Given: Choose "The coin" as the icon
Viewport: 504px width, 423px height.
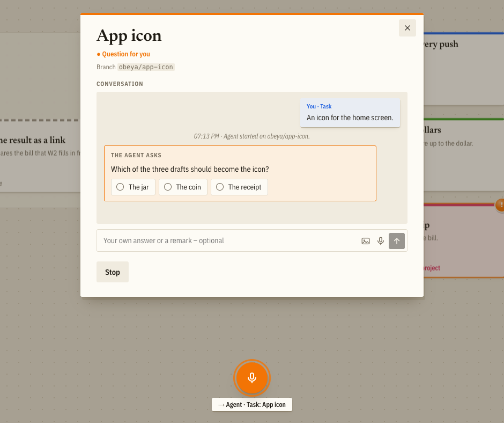Looking at the screenshot, I should 183,187.
